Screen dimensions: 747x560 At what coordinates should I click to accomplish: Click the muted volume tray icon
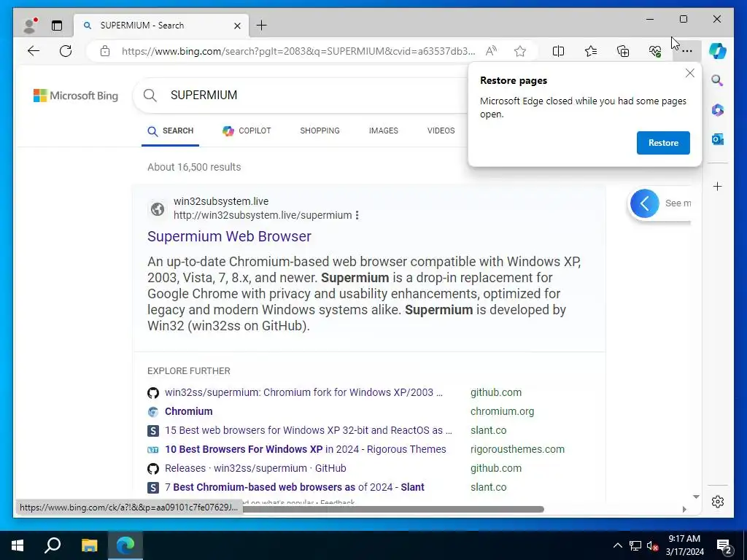(653, 545)
